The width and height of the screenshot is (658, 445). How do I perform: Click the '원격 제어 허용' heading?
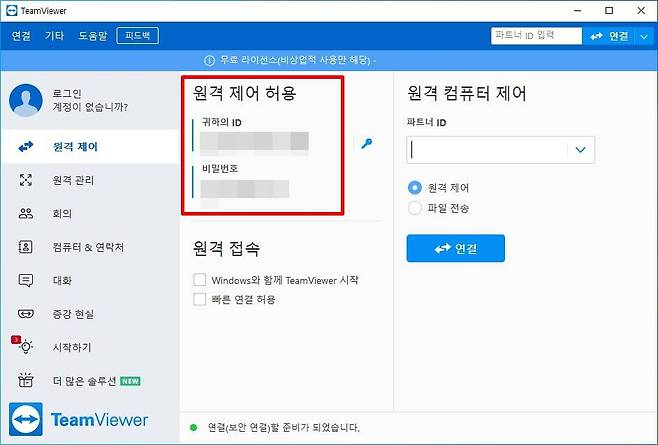[245, 92]
